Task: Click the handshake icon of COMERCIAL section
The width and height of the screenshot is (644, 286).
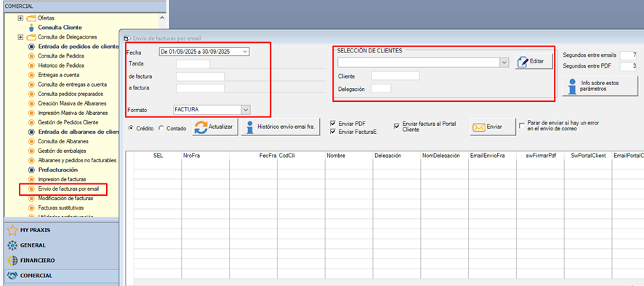Action: tap(13, 276)
